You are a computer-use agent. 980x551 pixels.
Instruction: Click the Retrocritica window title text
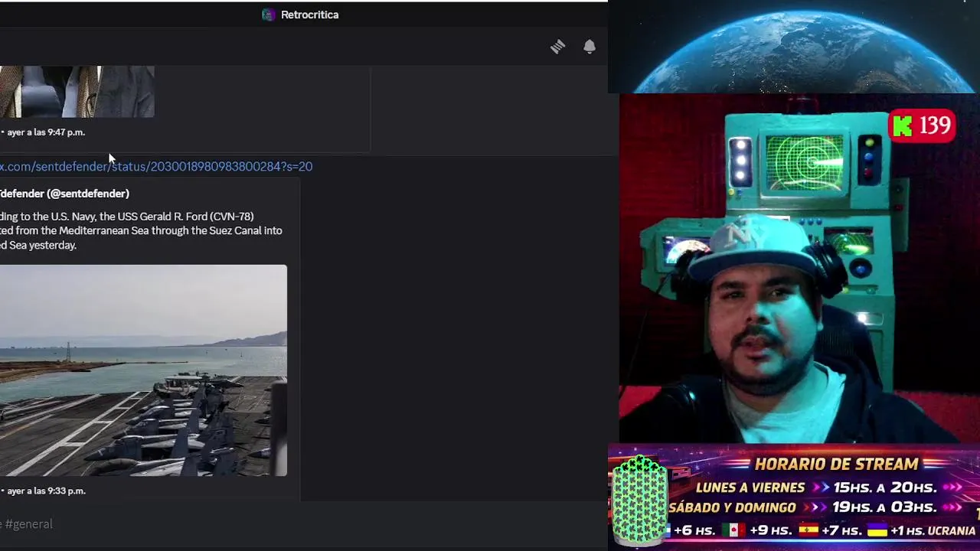[309, 15]
